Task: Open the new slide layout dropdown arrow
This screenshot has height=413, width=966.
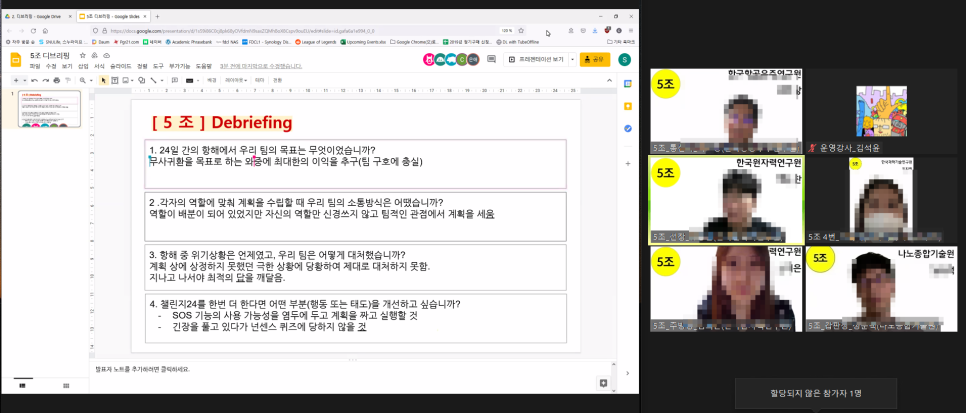Action: tap(24, 80)
